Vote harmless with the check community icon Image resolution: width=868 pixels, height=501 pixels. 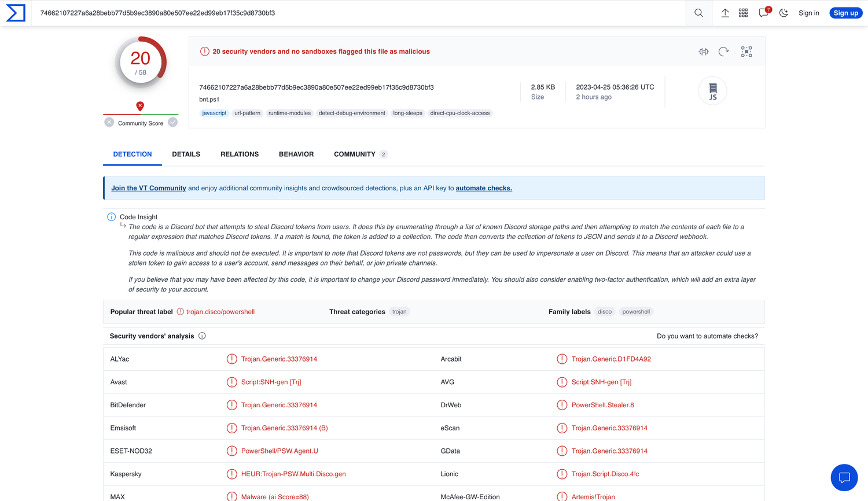tap(172, 122)
